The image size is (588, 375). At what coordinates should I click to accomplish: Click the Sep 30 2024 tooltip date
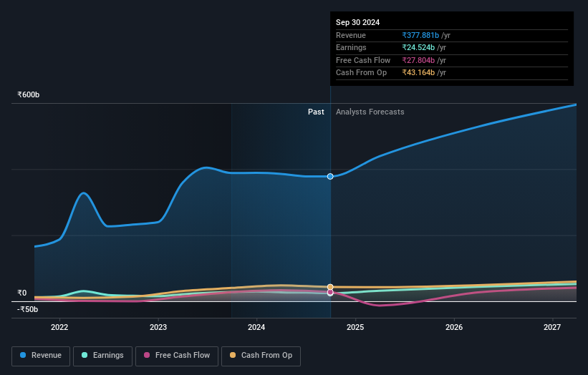click(x=358, y=22)
